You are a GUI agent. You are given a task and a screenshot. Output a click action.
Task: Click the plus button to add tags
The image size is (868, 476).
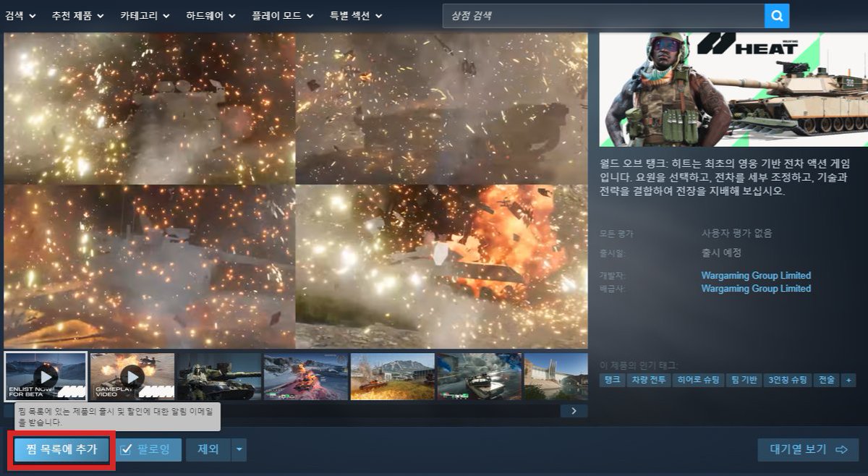848,380
